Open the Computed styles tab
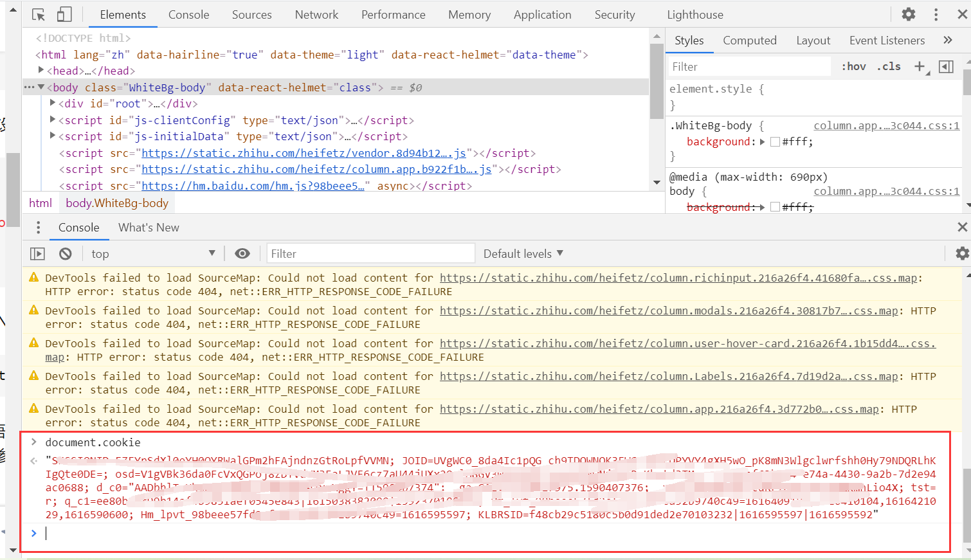 [x=750, y=40]
